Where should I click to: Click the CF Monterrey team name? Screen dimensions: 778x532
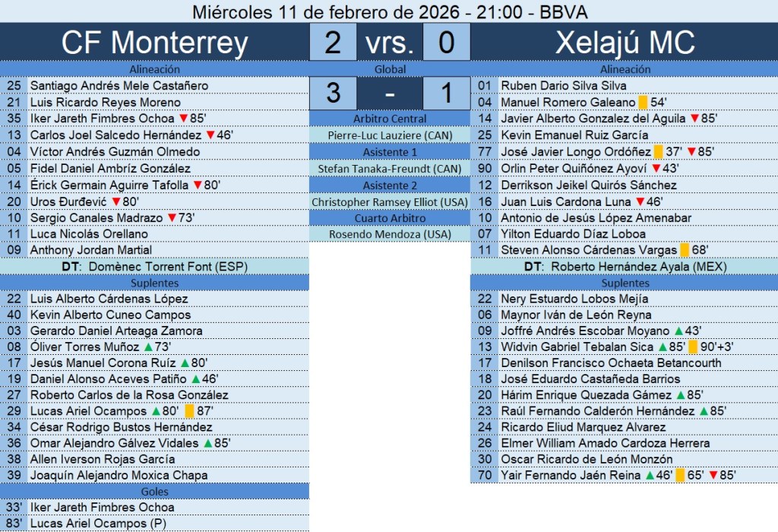154,43
